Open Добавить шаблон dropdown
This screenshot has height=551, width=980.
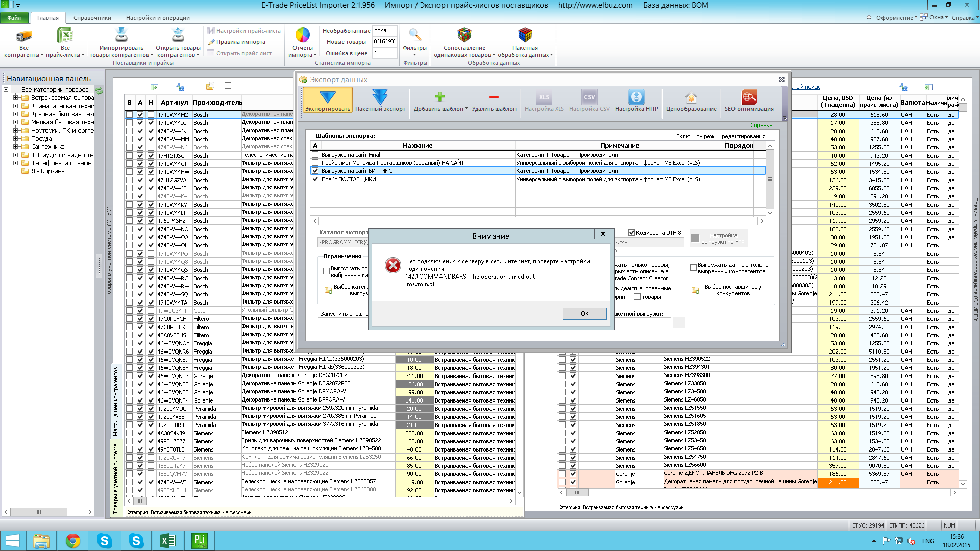tap(440, 99)
